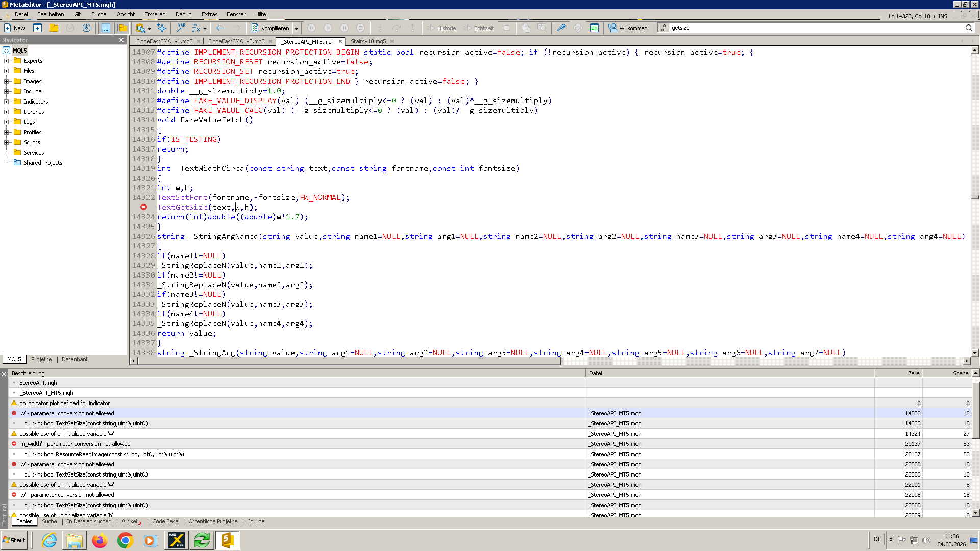Expand the Indicators folder in Navigator
The image size is (980, 551).
pyautogui.click(x=7, y=102)
